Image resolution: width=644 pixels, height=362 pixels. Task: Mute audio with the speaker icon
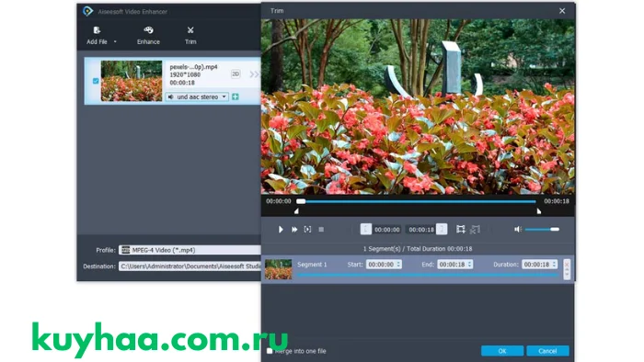(x=517, y=229)
